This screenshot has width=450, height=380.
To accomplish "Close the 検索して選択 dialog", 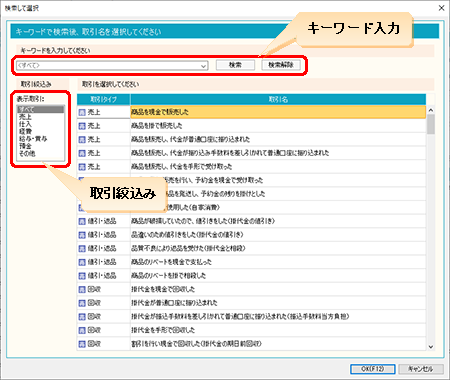I will 442,8.
